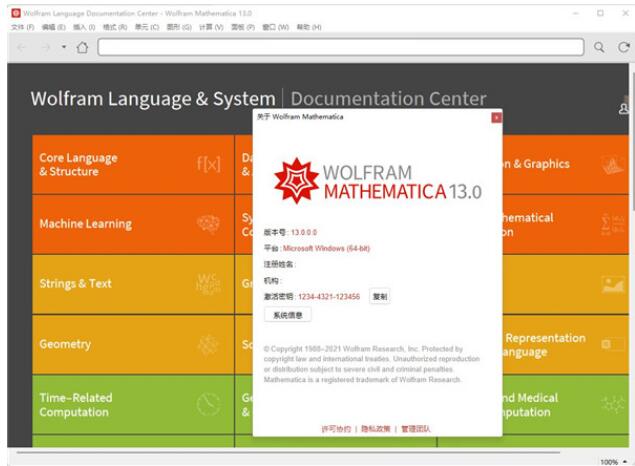Click the Microsoft Windows (64-bit) platform text
635x466 pixels.
[326, 249]
